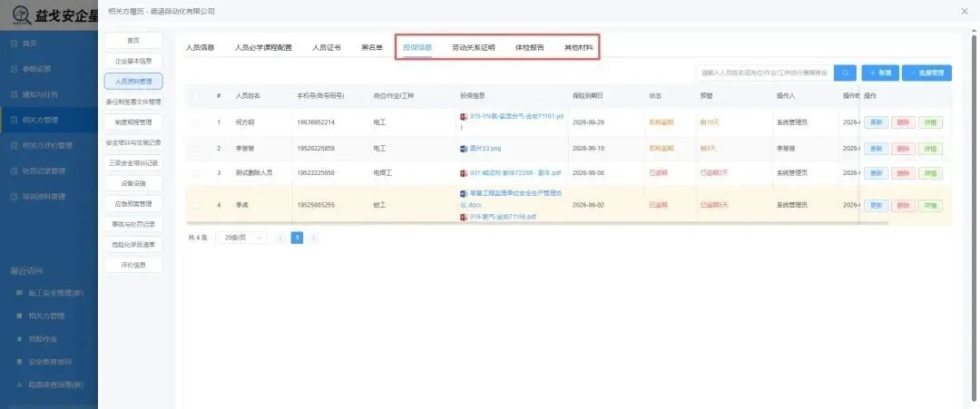980x409 pixels.
Task: Open 企业基本信息 in side menu
Action: (x=133, y=61)
